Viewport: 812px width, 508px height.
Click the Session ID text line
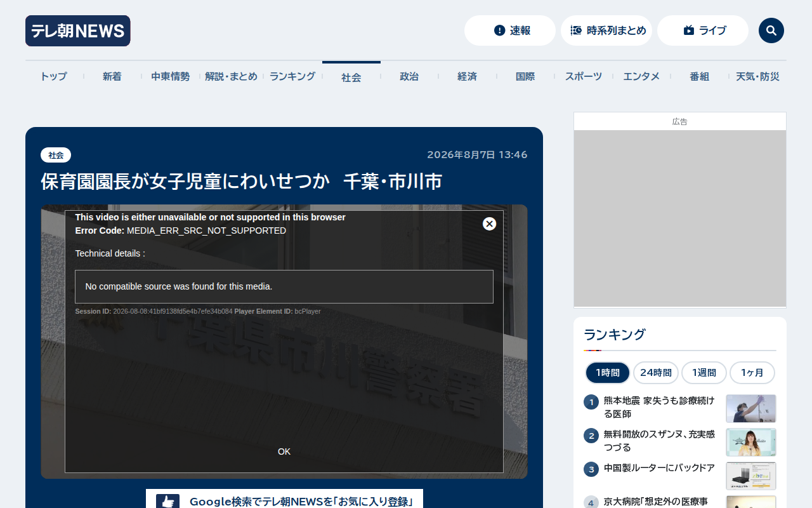[x=198, y=311]
